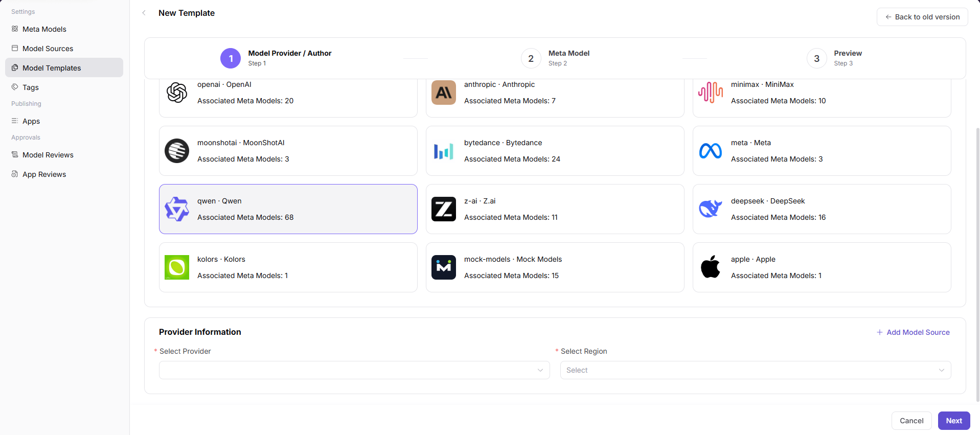Click the MiniMax waveform logo

(x=711, y=93)
